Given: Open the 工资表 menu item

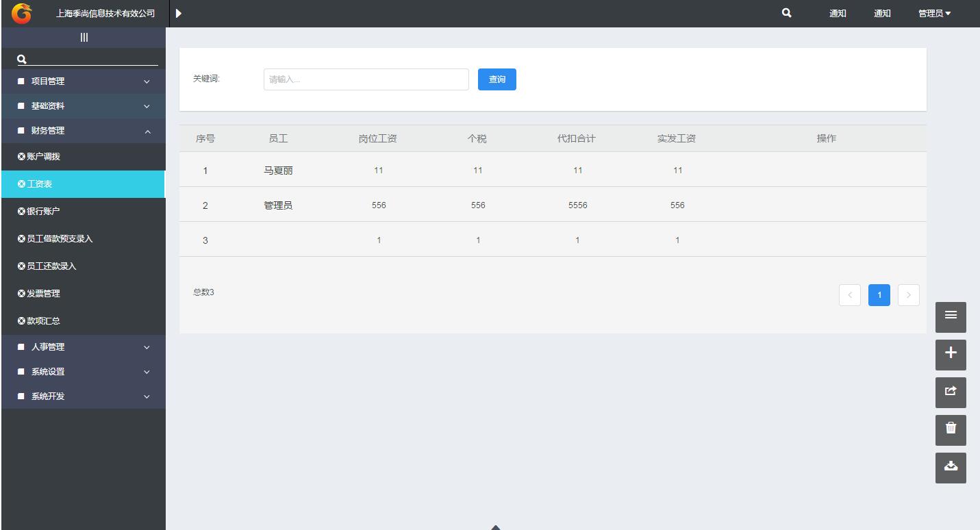Looking at the screenshot, I should coord(83,184).
